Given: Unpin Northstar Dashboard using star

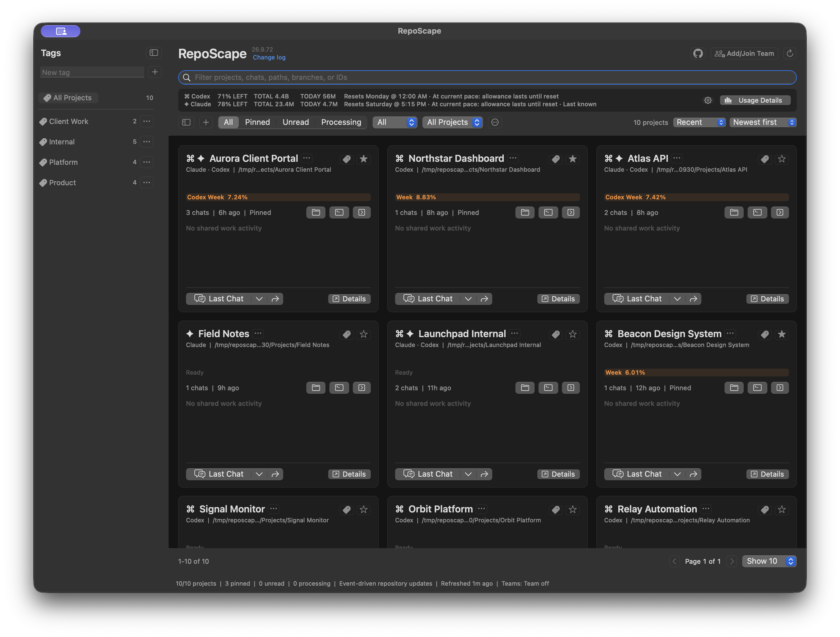Looking at the screenshot, I should pos(573,159).
